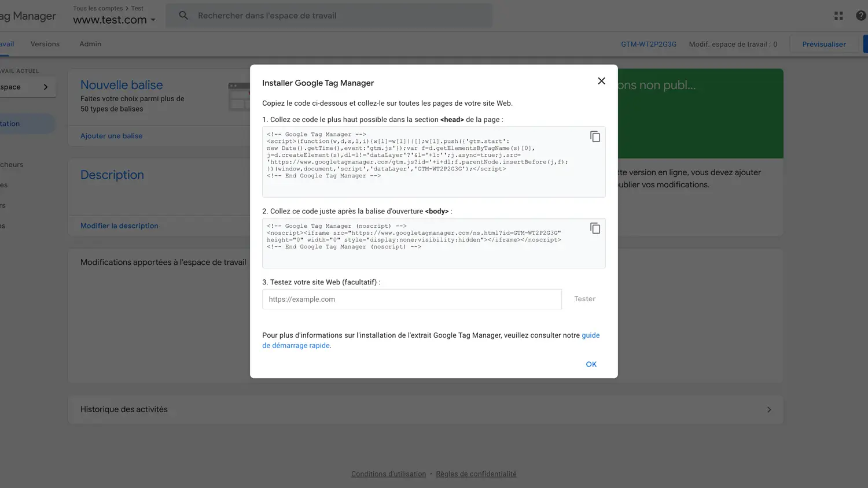
Task: Click the Modif. espace de travail : 0 text
Action: (x=733, y=44)
